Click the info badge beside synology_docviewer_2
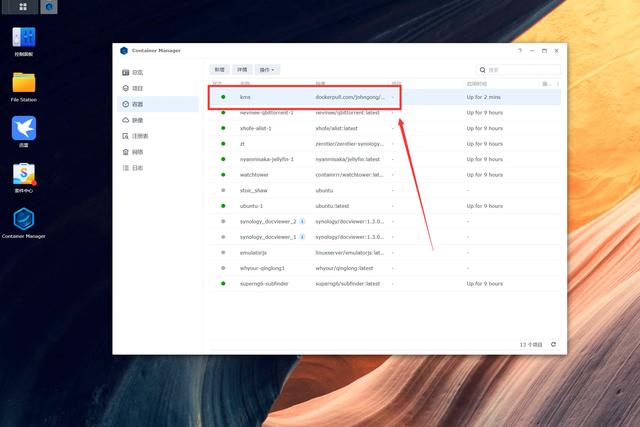 pos(302,221)
